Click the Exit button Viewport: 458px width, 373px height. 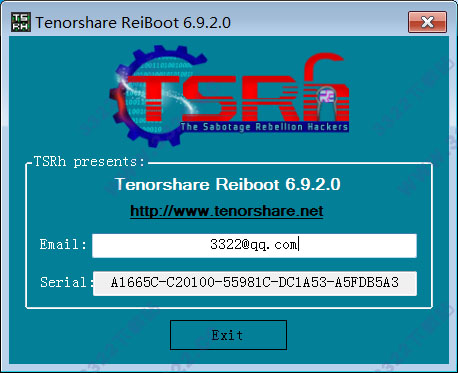228,335
